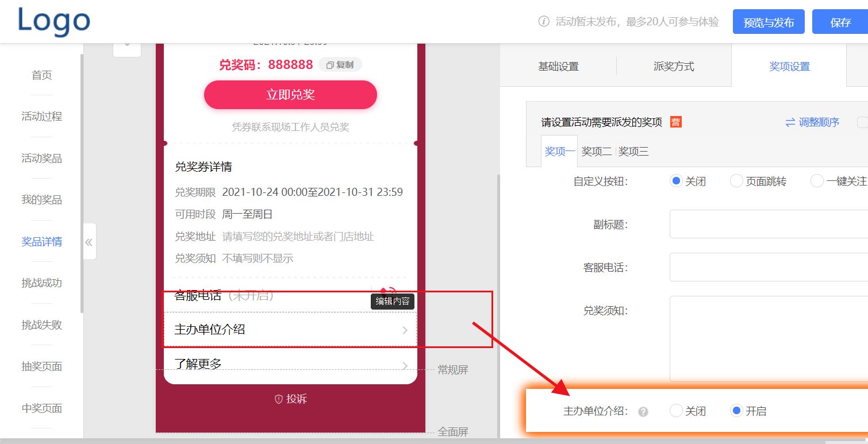Click the red 营 badge next to 奖项 title
The height and width of the screenshot is (444, 868).
pyautogui.click(x=675, y=122)
